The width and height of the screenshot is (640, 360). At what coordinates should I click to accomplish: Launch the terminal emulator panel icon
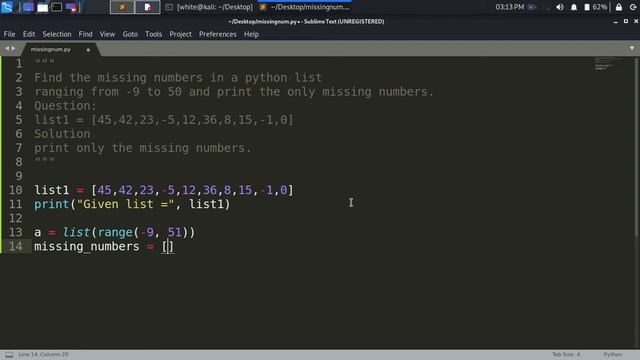tap(57, 7)
